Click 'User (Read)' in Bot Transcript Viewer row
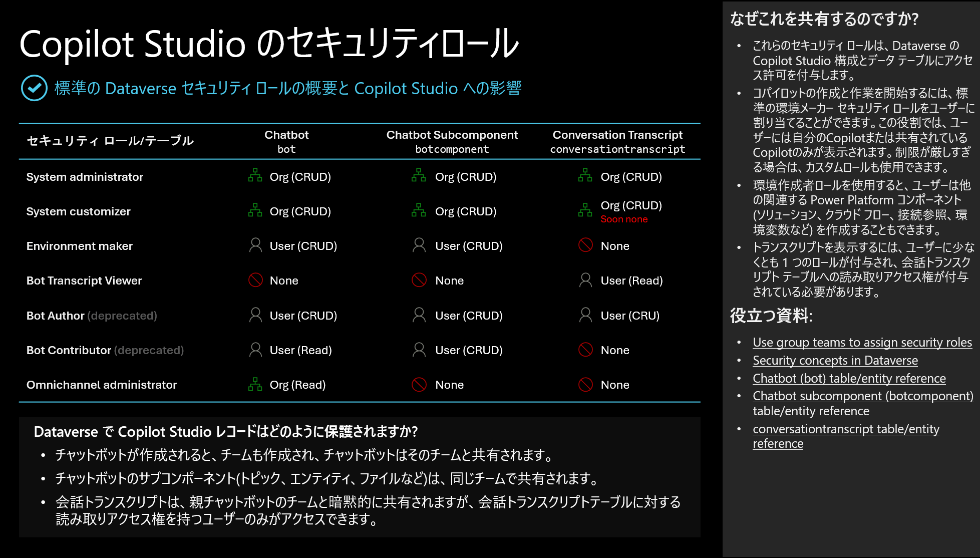Viewport: 980px width, 558px height. click(x=631, y=281)
